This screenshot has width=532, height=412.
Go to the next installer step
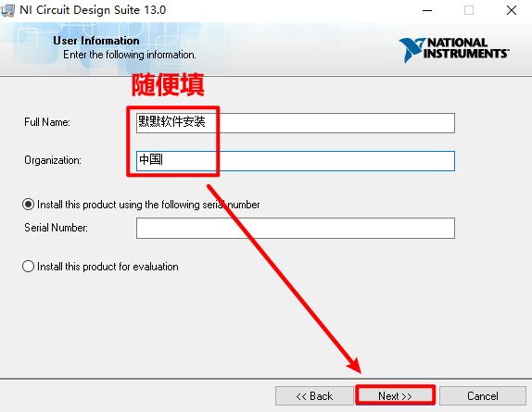395,395
